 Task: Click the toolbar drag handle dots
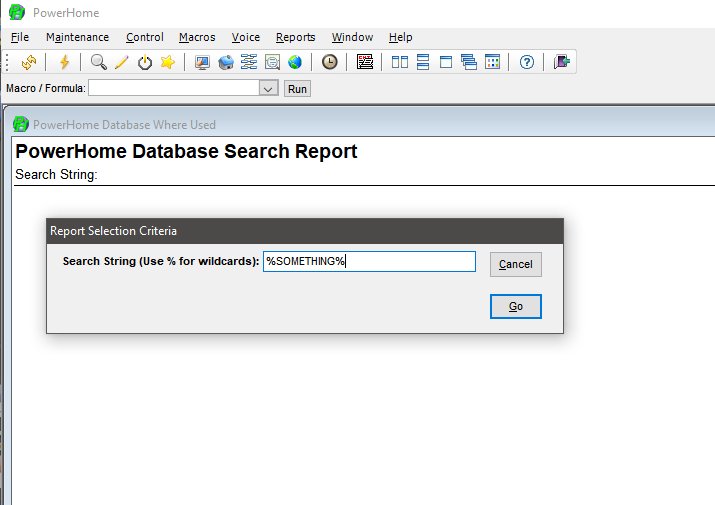coord(7,62)
